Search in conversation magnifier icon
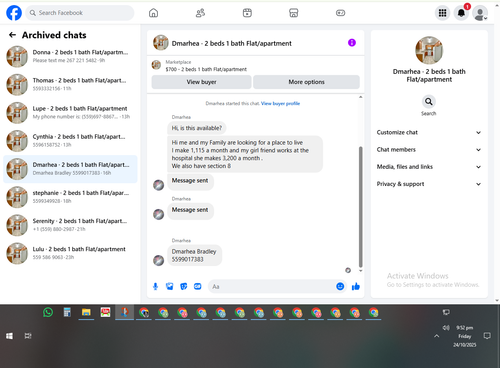This screenshot has height=368, width=500. tap(429, 101)
